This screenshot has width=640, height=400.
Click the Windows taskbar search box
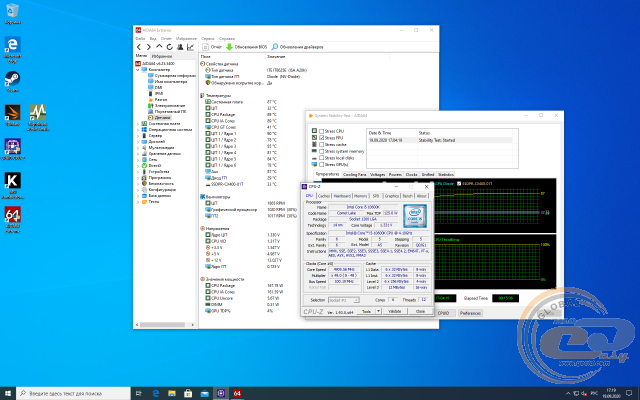[x=73, y=393]
